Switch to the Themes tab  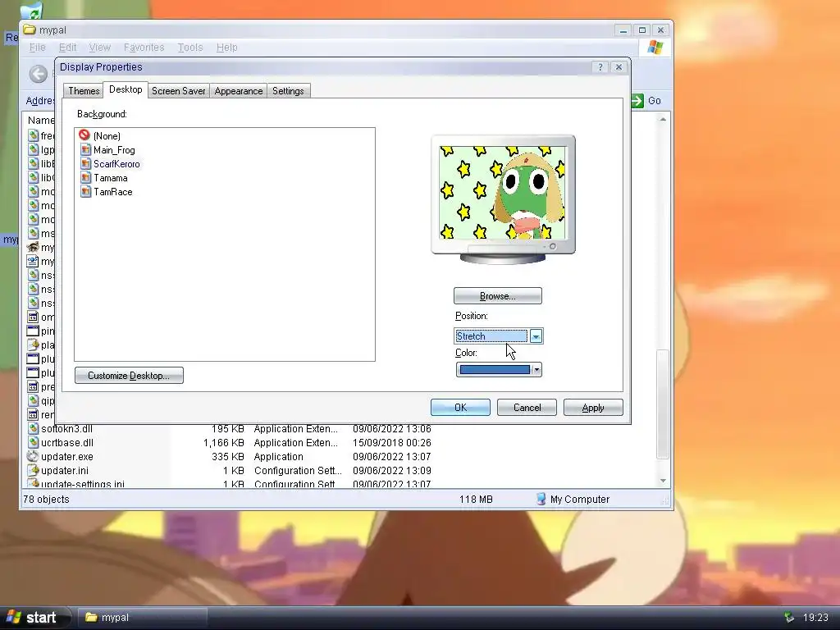point(84,91)
